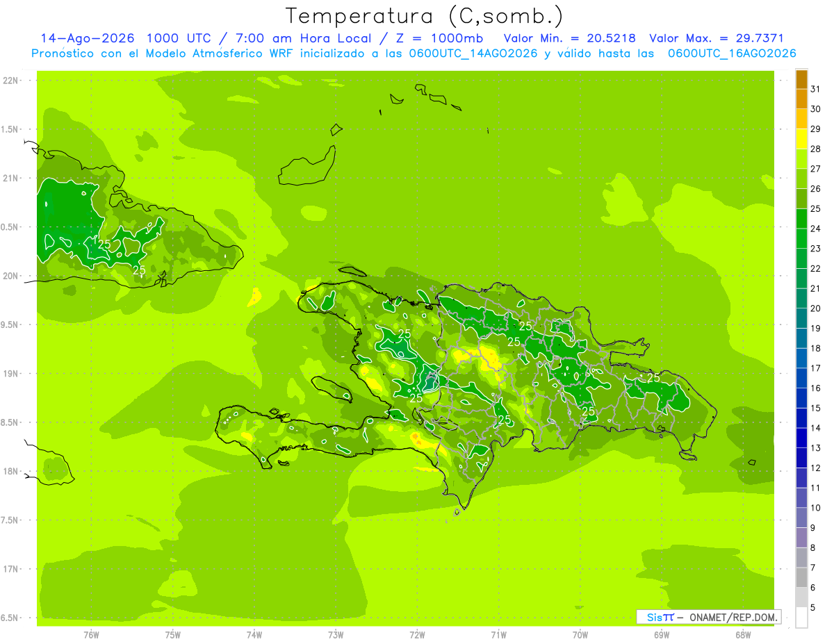Click the 72W longitude label
This screenshot has width=834, height=644.
pyautogui.click(x=417, y=635)
